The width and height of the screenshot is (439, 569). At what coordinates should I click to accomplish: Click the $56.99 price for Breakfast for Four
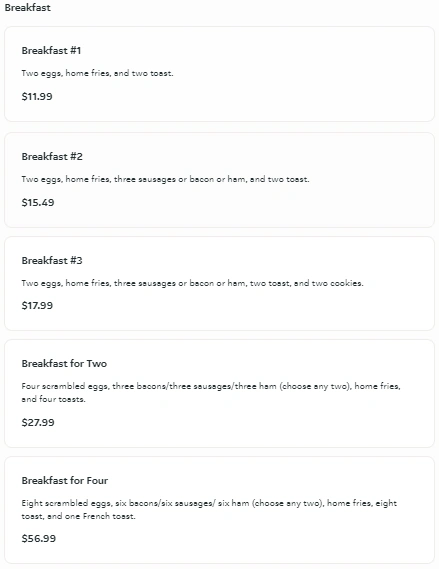(38, 539)
